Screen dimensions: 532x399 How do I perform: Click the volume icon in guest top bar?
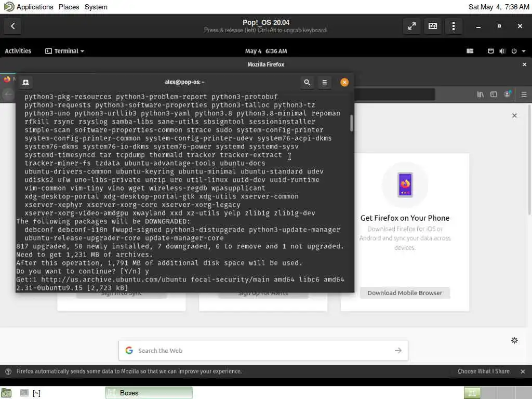pos(502,51)
